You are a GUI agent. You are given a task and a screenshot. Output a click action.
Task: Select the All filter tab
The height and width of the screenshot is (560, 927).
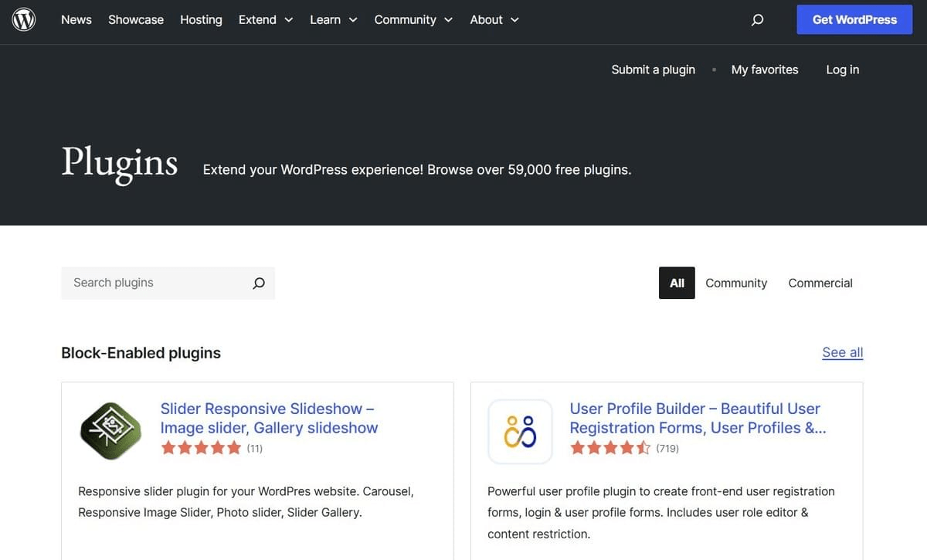tap(677, 283)
